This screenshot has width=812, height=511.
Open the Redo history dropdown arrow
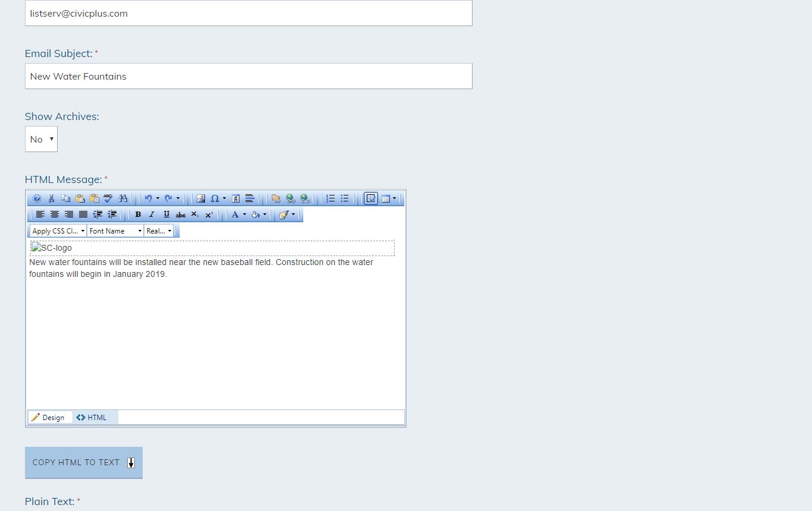(x=178, y=198)
